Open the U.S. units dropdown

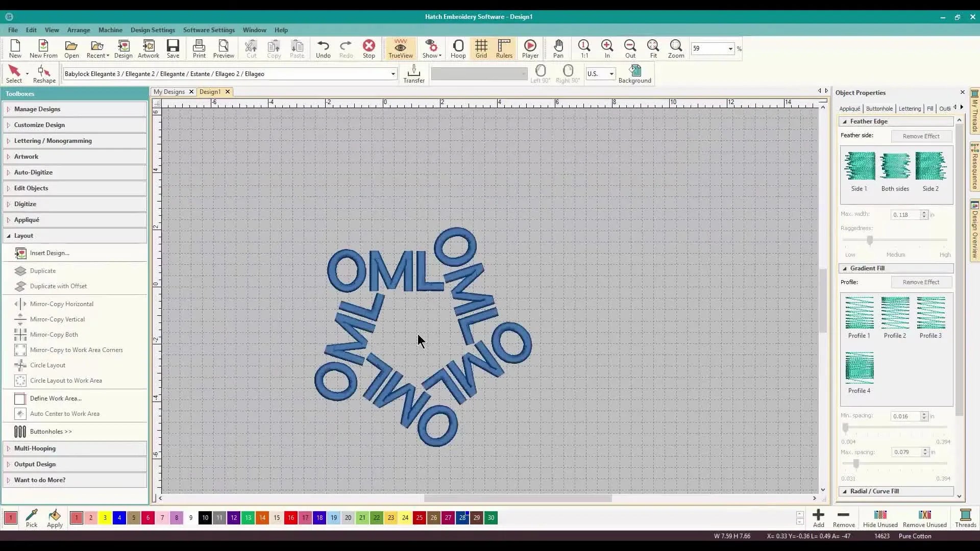click(x=611, y=74)
